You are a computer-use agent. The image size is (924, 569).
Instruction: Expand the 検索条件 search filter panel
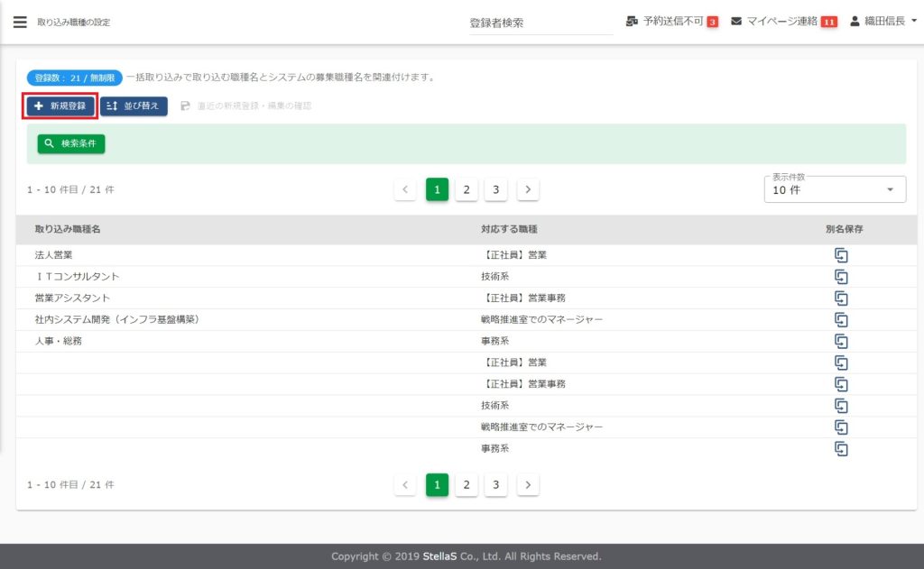tap(71, 143)
